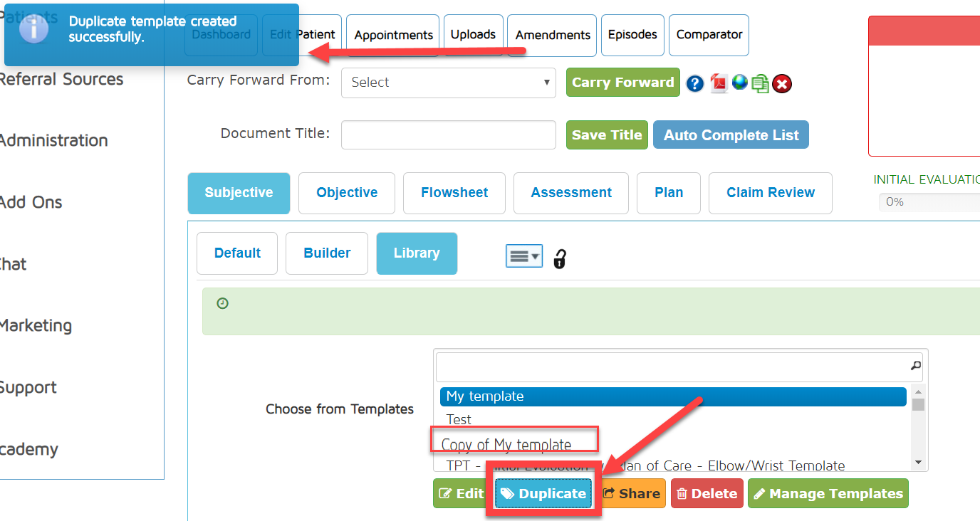Click the clock icon in green bar
The height and width of the screenshot is (521, 980).
point(223,304)
